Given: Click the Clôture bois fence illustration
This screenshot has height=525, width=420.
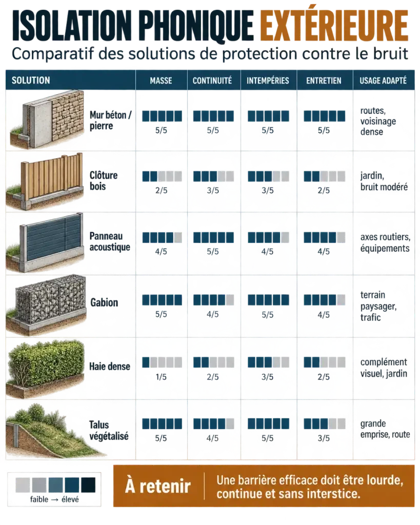Looking at the screenshot, I should [x=45, y=181].
